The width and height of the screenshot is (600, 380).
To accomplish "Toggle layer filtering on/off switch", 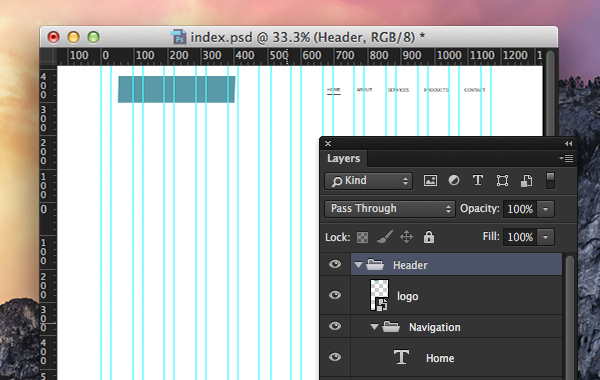I will click(x=550, y=181).
